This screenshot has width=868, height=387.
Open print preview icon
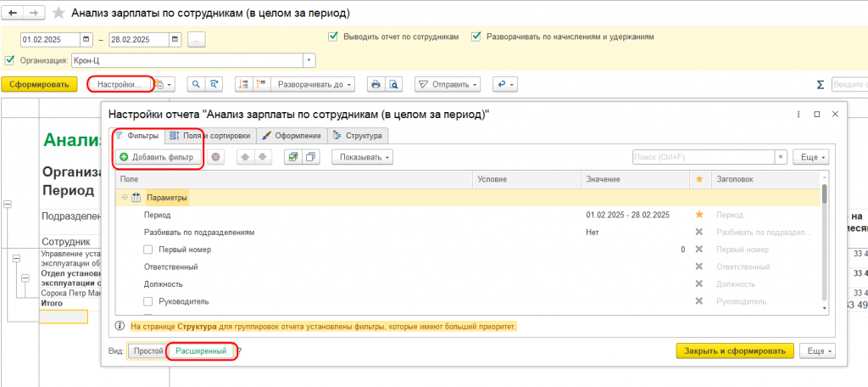point(393,84)
